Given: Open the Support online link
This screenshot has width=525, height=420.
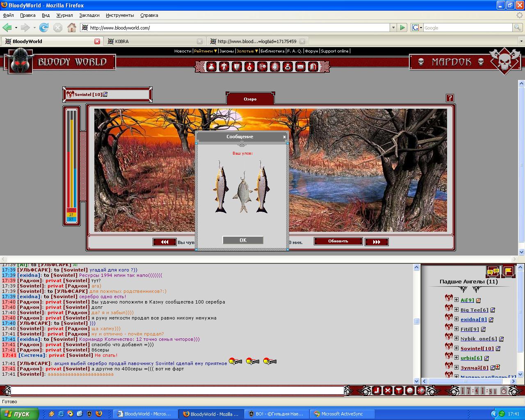Looking at the screenshot, I should coord(335,51).
